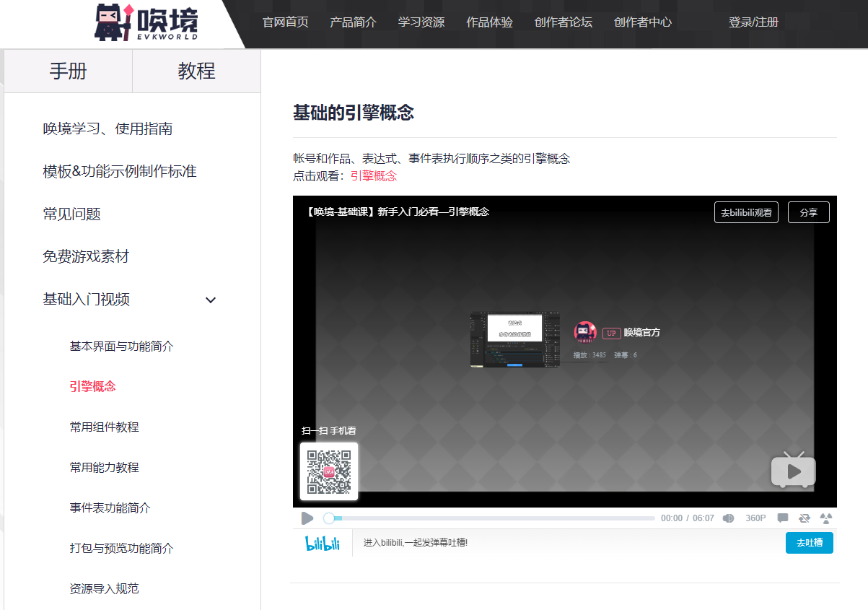Click the 唤境 EVKWORLD logo

coord(147,22)
